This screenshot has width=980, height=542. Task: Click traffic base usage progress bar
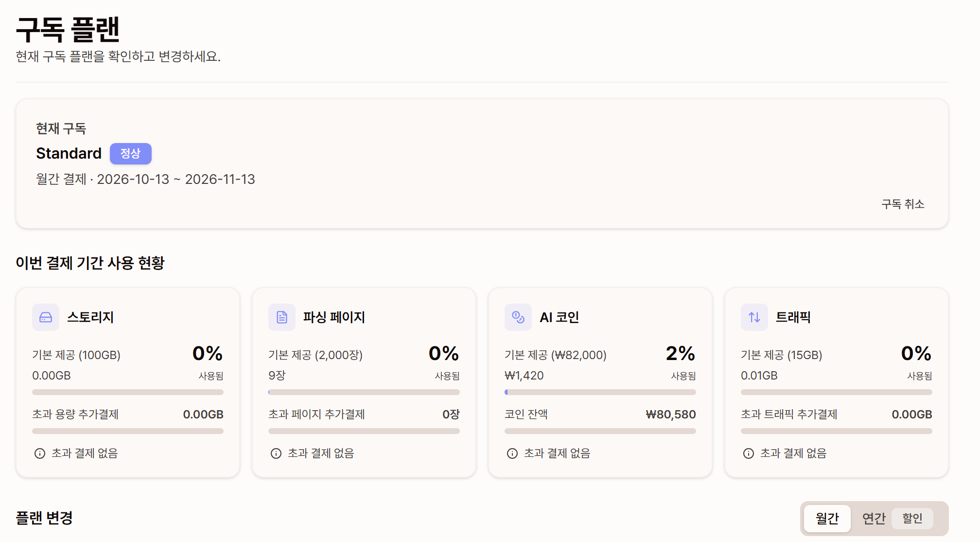point(837,392)
